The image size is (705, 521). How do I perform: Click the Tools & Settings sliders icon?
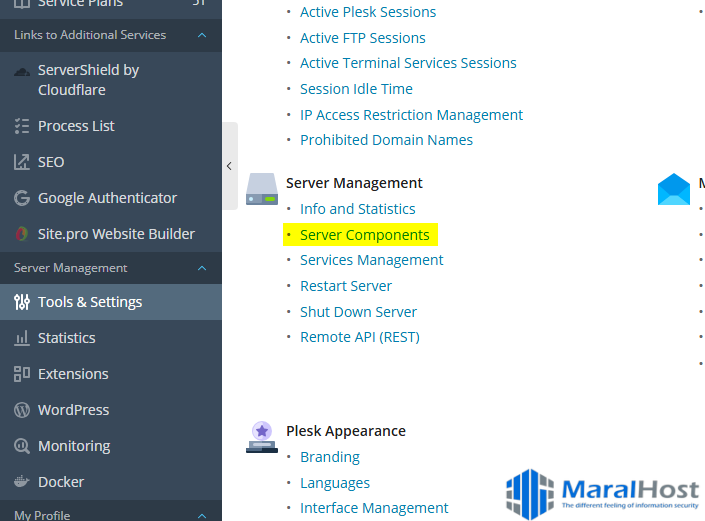21,302
